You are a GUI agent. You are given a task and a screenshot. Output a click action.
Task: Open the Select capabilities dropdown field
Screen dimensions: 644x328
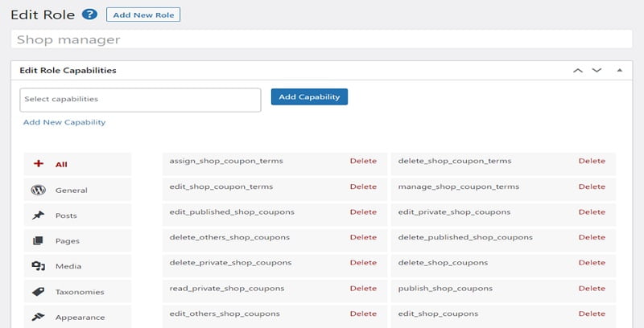(x=140, y=100)
